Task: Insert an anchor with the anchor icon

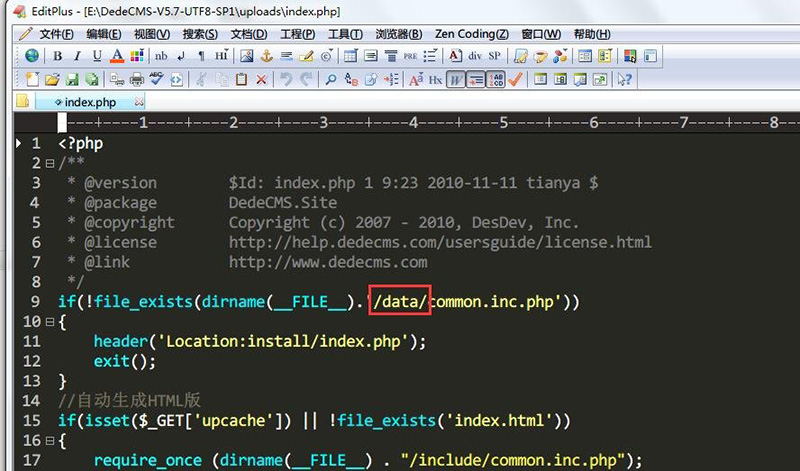Action: click(x=267, y=57)
